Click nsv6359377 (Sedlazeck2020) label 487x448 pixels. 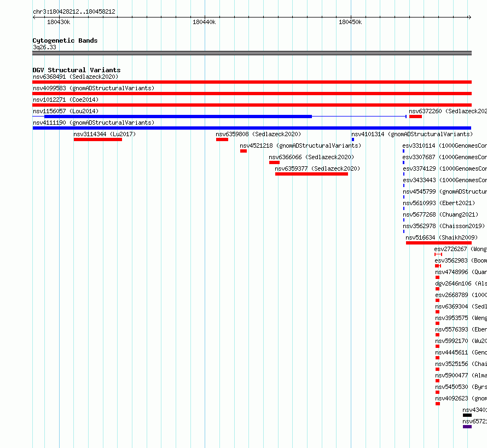tap(317, 168)
